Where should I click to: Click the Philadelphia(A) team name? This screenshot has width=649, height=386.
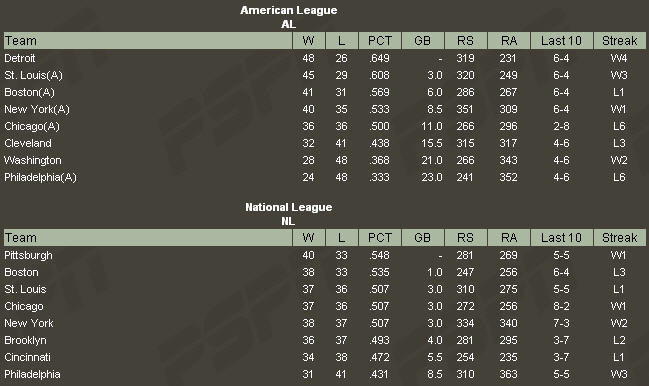(40, 177)
